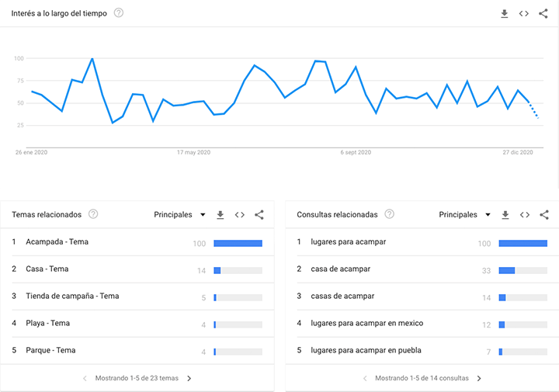559x392 pixels.
Task: Download the Consultas relacionadas list
Action: (505, 215)
